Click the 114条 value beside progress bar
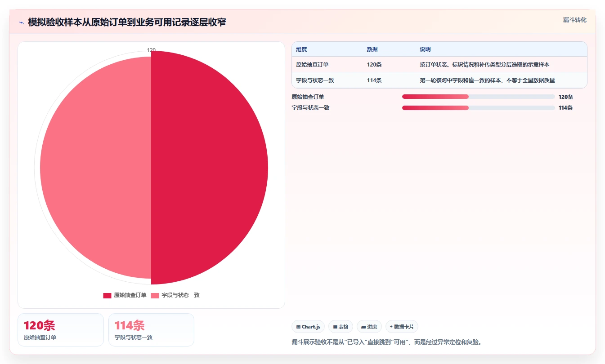Viewport: 605px width, 364px height. (x=565, y=108)
